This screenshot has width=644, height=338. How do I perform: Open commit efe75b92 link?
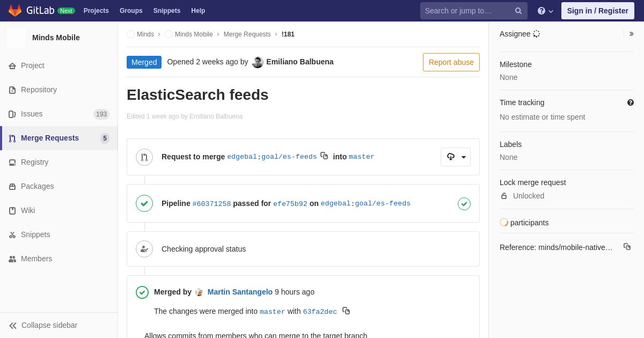click(x=290, y=204)
